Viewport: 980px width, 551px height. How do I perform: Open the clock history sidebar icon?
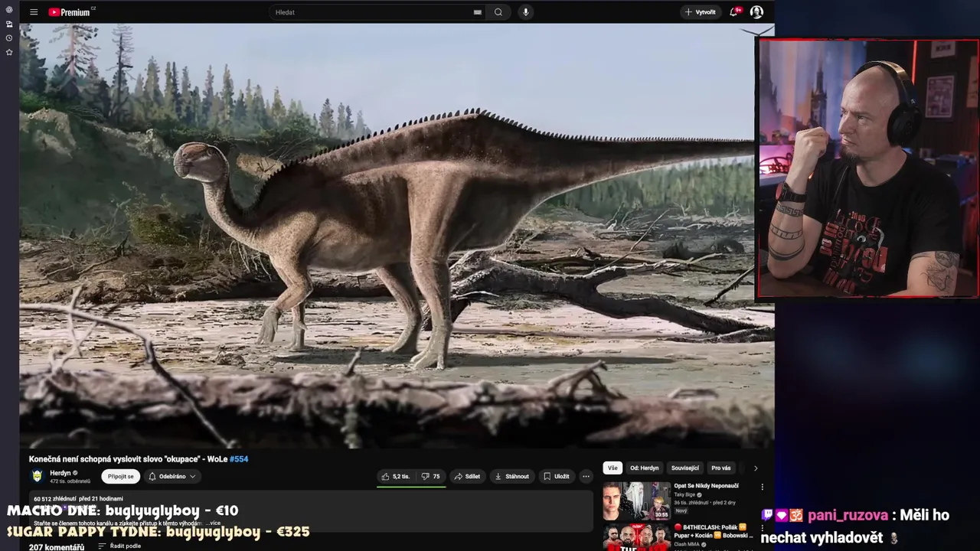click(9, 38)
